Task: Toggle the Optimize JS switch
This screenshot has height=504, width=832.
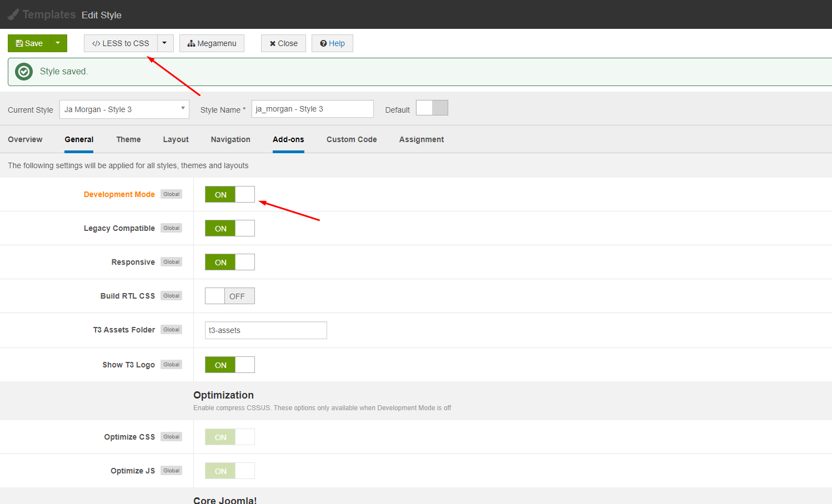Action: (230, 471)
